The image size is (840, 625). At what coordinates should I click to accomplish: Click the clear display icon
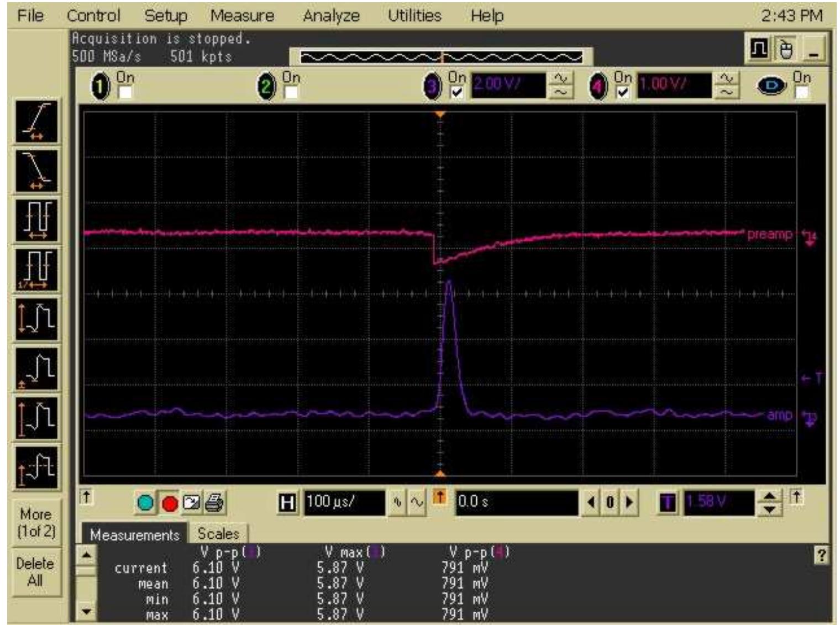[192, 502]
